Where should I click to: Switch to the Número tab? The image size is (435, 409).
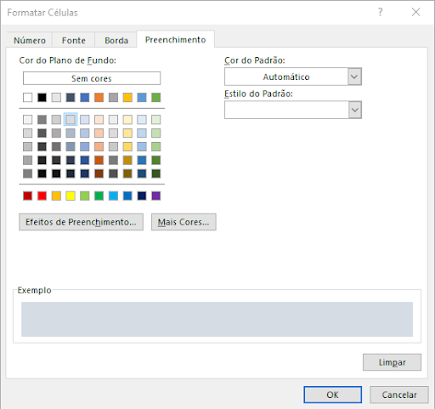pos(29,40)
